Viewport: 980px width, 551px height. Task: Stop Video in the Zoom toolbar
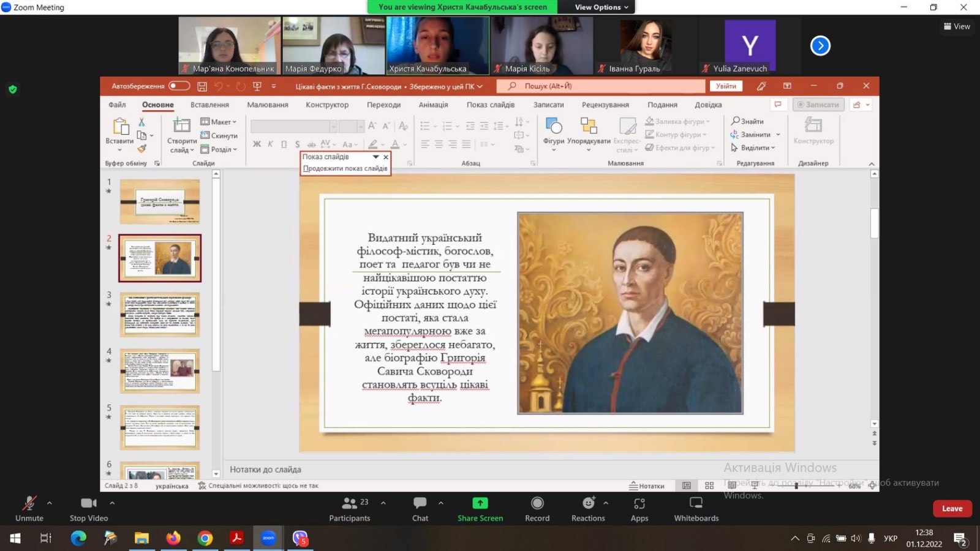pyautogui.click(x=89, y=509)
